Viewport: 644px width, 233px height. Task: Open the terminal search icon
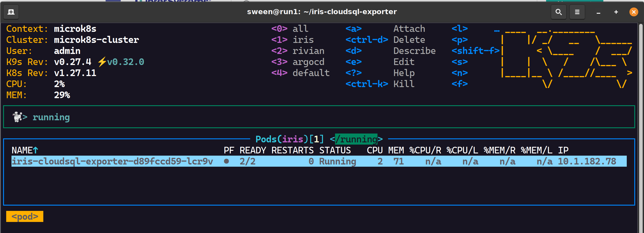click(x=558, y=12)
